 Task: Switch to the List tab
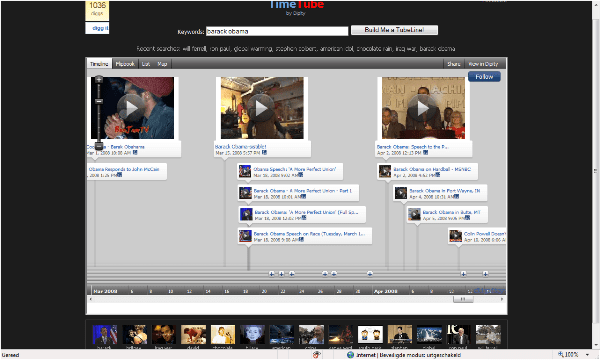(146, 64)
